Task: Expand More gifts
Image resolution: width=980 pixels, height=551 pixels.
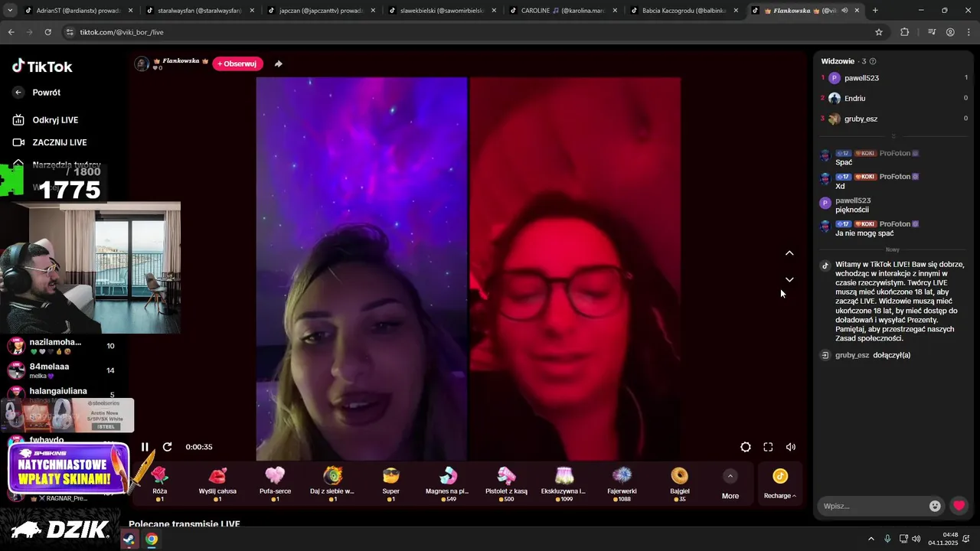Action: tap(730, 484)
